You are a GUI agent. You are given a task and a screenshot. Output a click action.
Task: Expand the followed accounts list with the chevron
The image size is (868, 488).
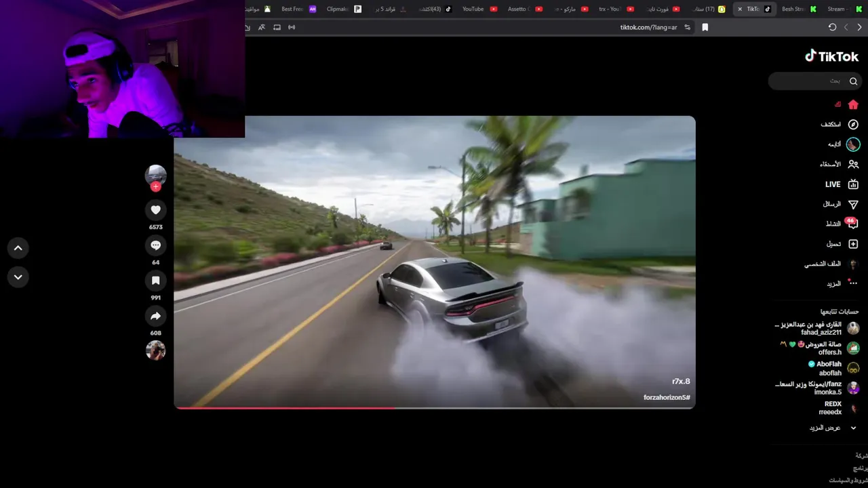853,428
